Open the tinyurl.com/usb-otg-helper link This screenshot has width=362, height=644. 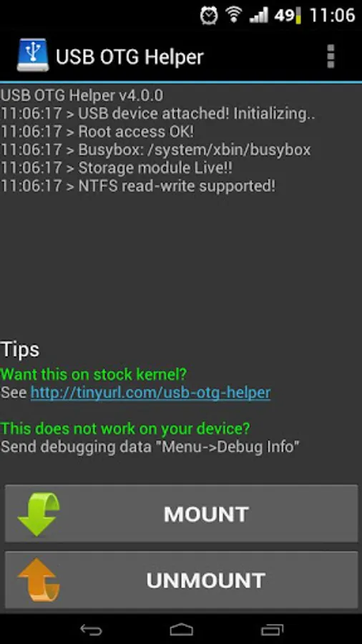pos(151,393)
